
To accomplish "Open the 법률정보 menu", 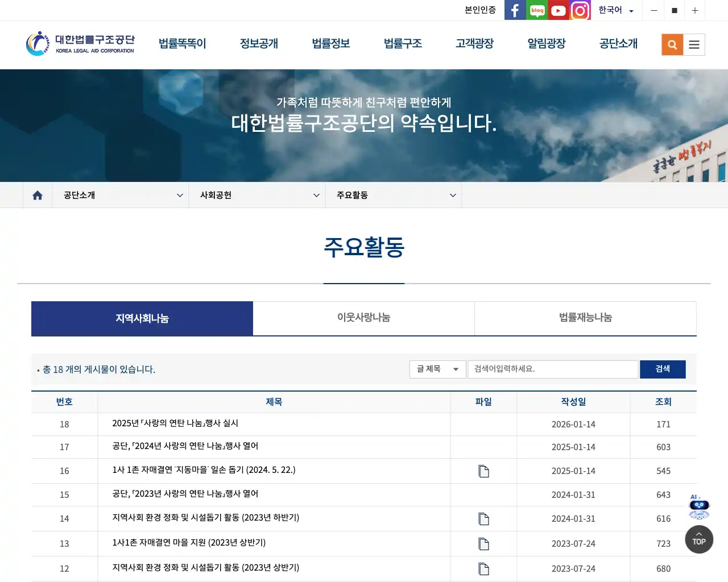I will [331, 44].
